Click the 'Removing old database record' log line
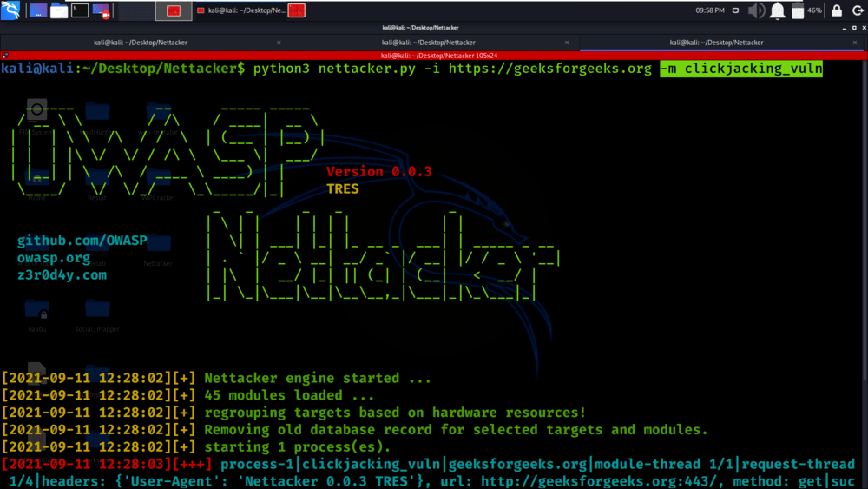Screen dimensions: 868x489 pos(457,430)
